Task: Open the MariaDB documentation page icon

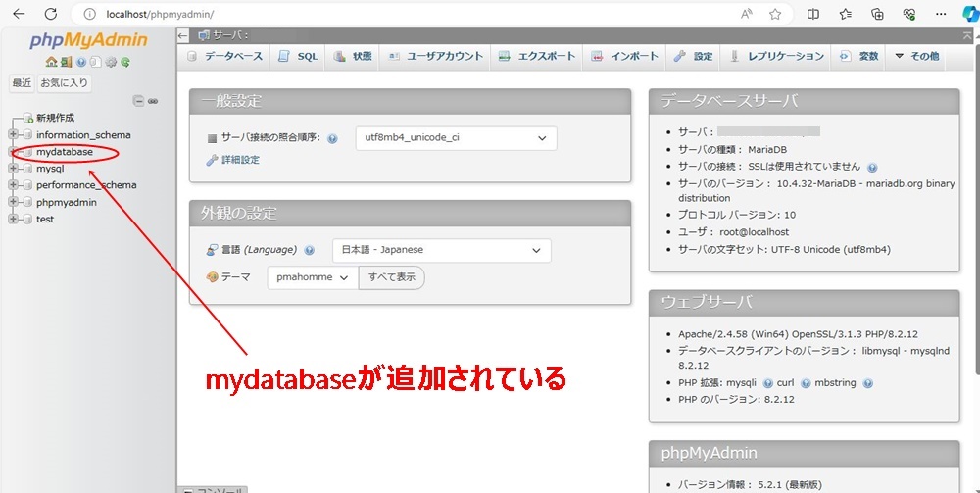Action: (95, 62)
